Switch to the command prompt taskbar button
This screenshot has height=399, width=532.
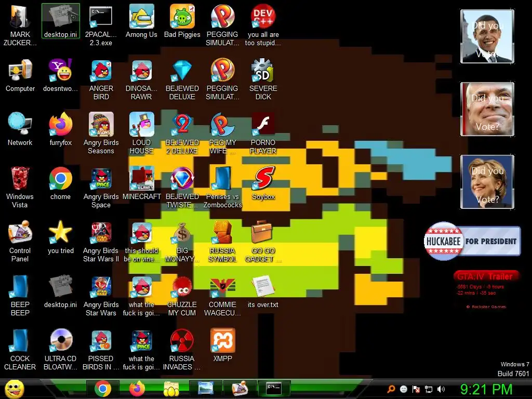(274, 389)
